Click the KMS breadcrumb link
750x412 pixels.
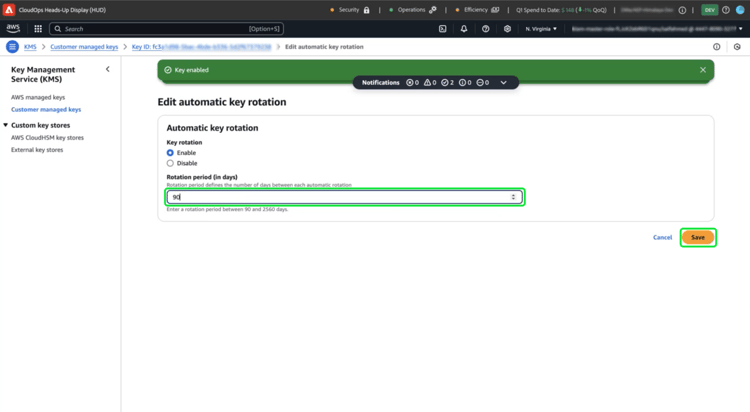(30, 47)
